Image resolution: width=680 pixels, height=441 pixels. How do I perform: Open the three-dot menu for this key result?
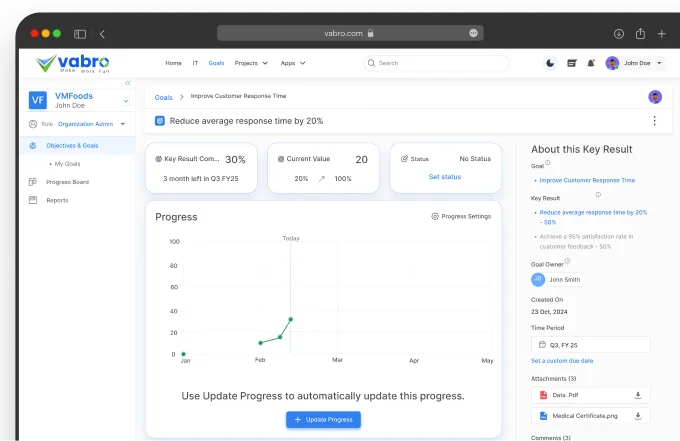[654, 121]
